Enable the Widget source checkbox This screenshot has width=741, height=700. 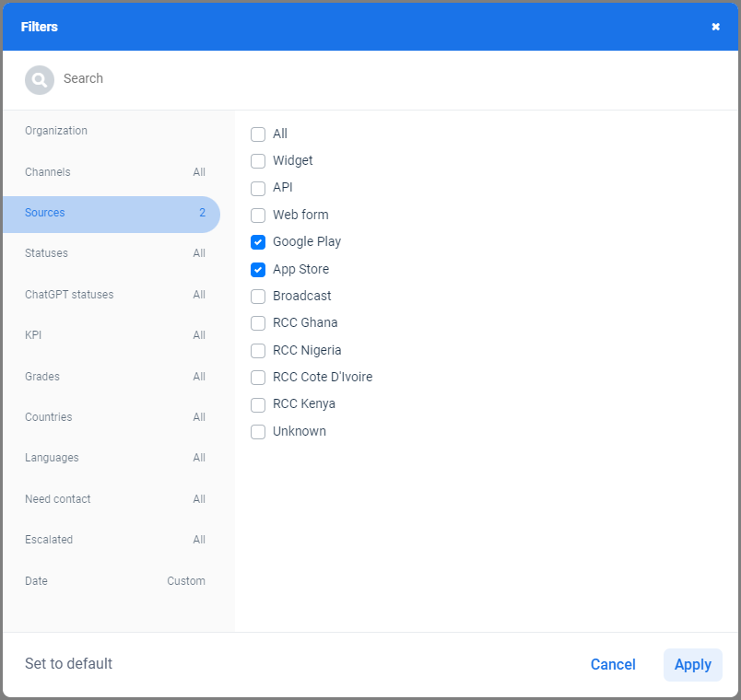coord(258,161)
